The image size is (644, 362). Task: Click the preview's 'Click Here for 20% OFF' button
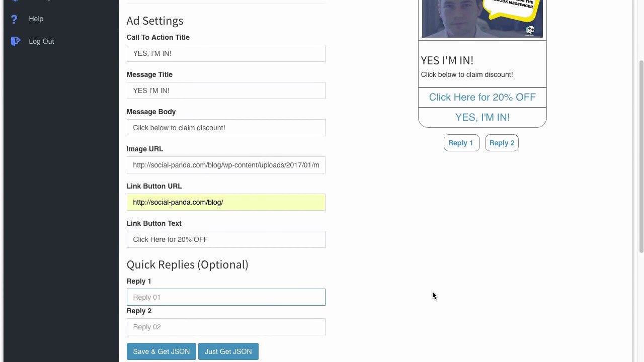(482, 98)
